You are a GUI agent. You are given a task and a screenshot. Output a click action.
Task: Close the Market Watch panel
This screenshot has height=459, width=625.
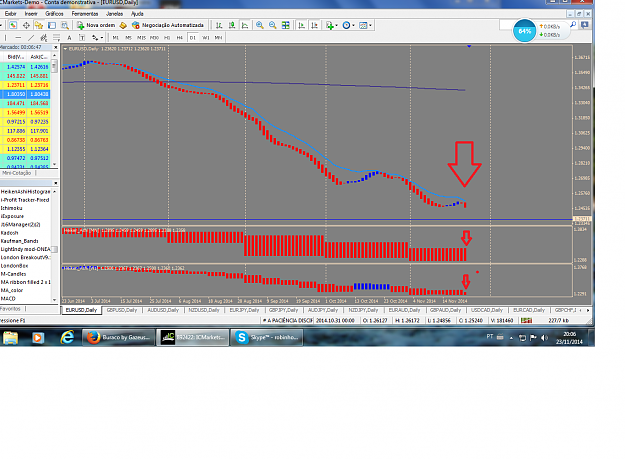click(x=55, y=47)
